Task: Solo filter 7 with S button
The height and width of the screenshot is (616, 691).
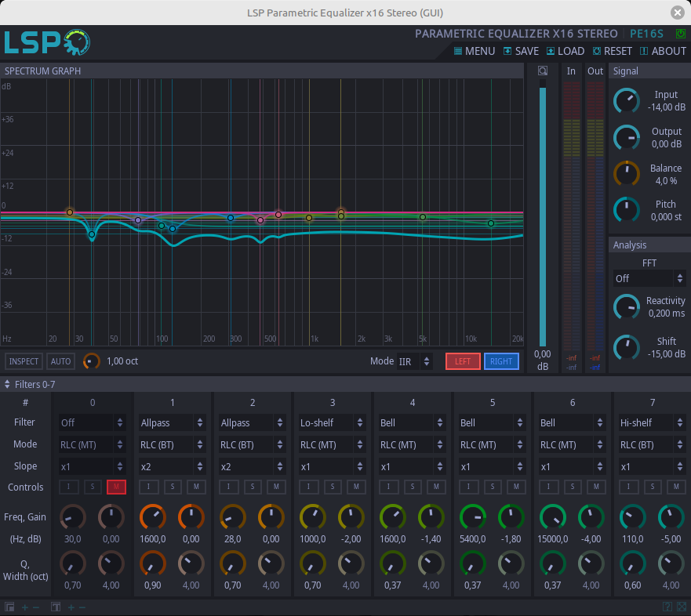Action: click(x=653, y=487)
